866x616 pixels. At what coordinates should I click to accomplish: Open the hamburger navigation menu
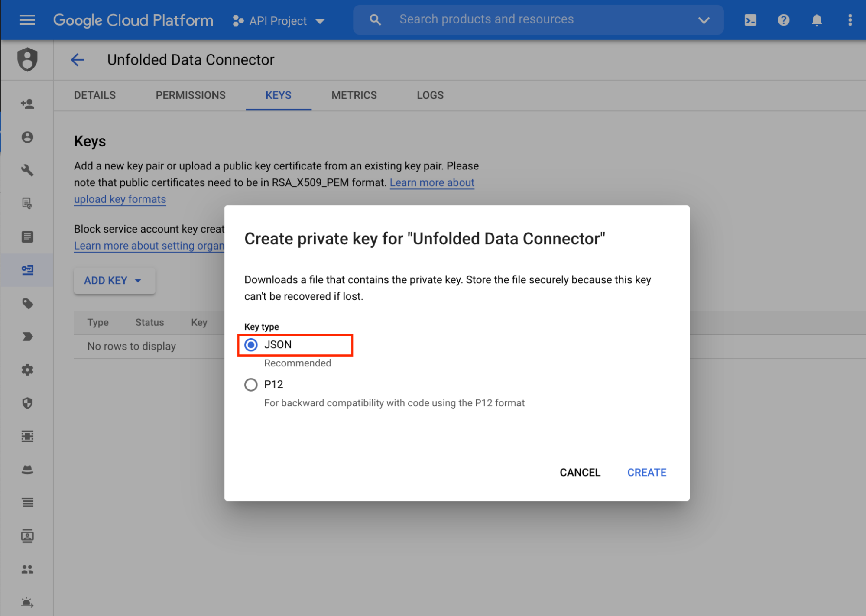27,20
